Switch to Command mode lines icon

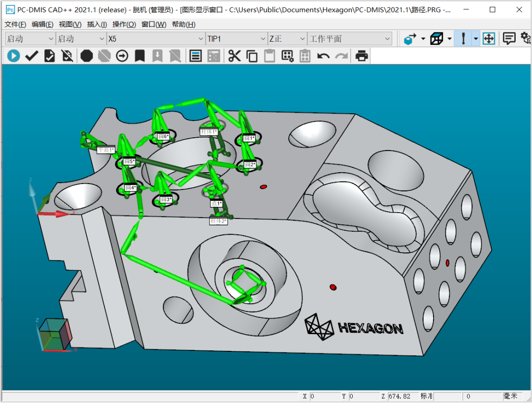coord(196,56)
